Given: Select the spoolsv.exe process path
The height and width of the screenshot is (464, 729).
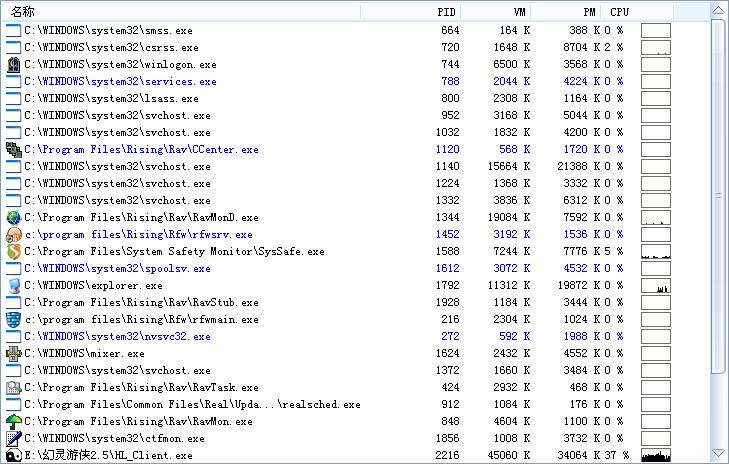Looking at the screenshot, I should coord(118,268).
